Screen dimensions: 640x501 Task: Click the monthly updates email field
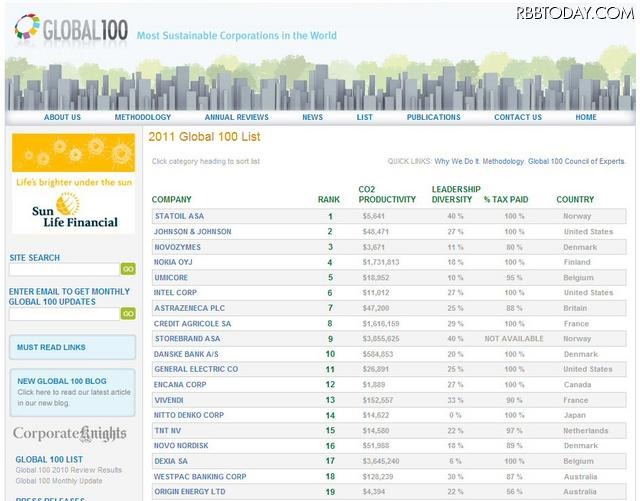point(64,313)
